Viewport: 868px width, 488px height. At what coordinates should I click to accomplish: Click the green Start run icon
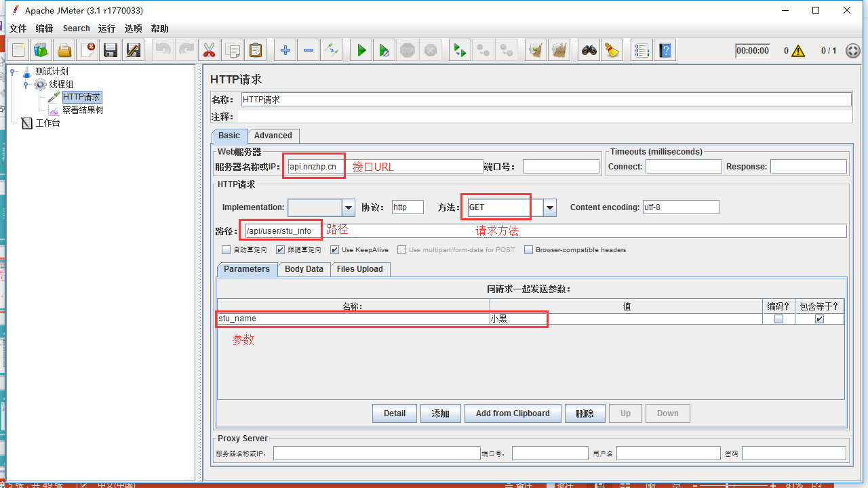(x=361, y=50)
